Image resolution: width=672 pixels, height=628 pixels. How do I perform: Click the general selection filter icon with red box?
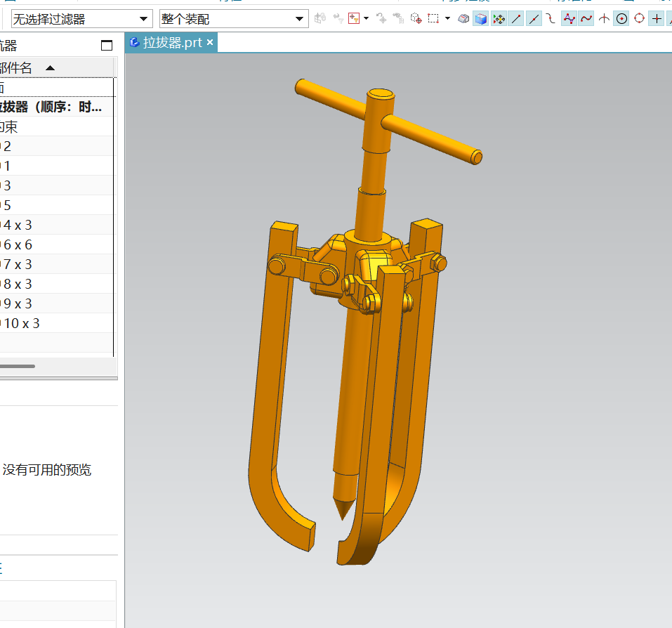pyautogui.click(x=354, y=19)
